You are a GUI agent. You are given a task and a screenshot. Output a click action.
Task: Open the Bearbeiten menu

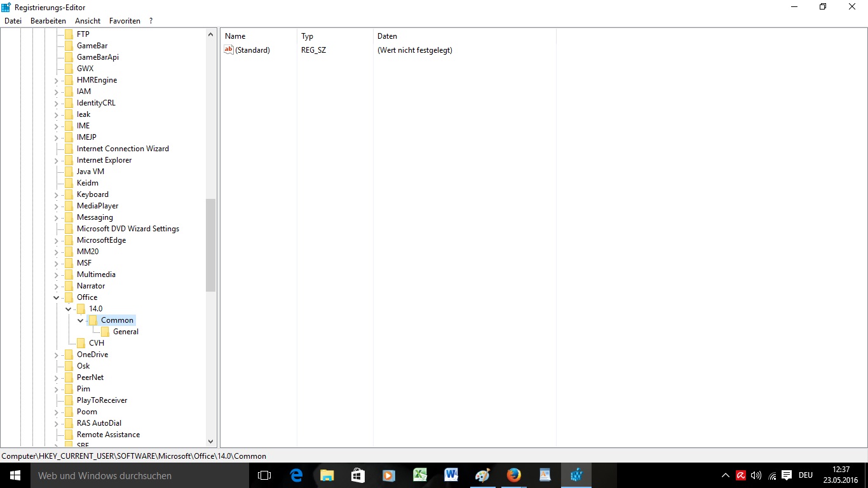pos(48,21)
